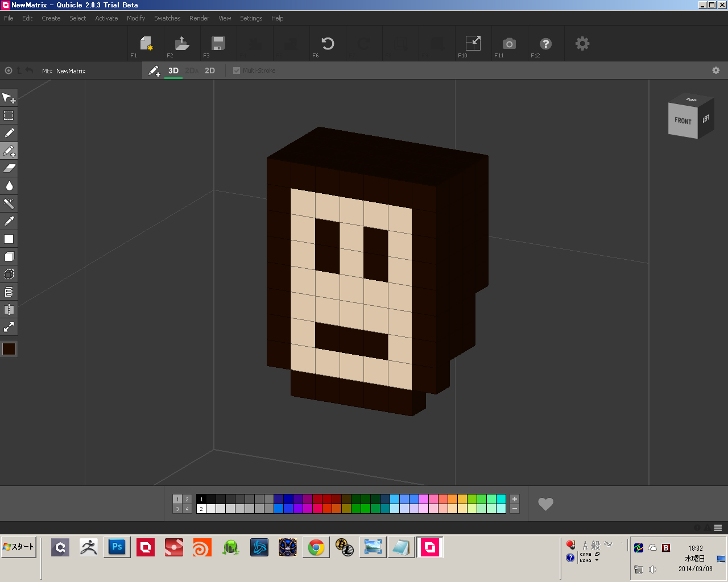Open the Render menu

click(199, 18)
